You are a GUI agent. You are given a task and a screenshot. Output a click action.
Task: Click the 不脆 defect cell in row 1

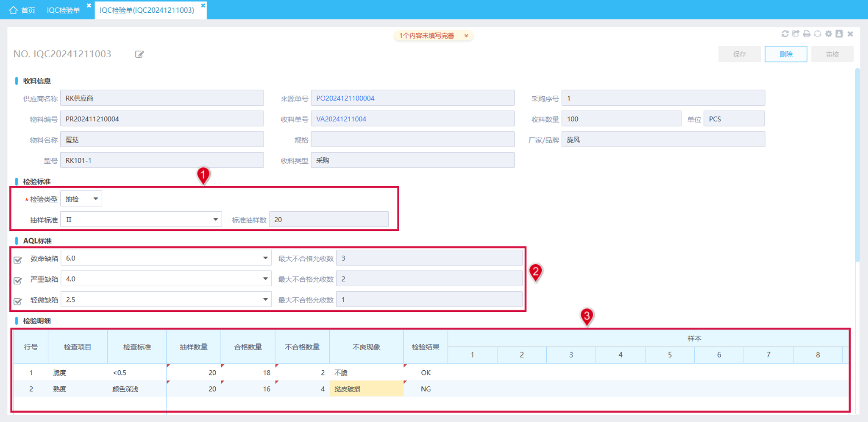(367, 373)
